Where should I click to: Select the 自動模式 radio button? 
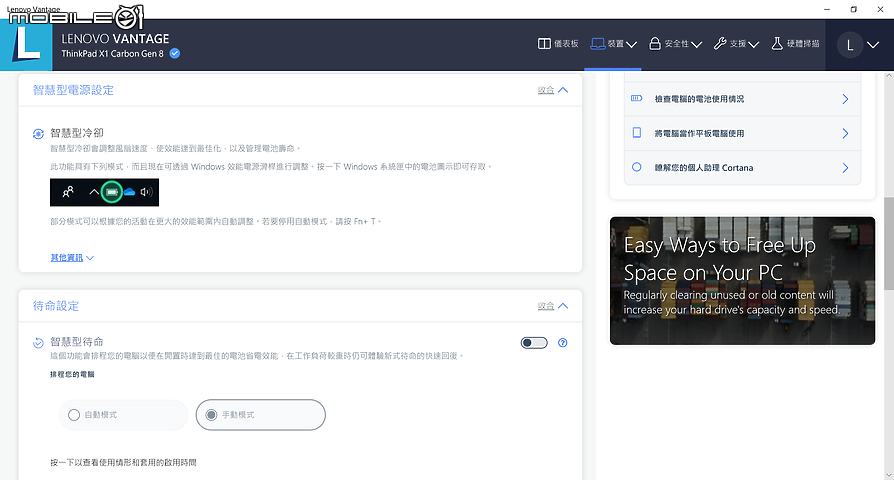click(74, 415)
